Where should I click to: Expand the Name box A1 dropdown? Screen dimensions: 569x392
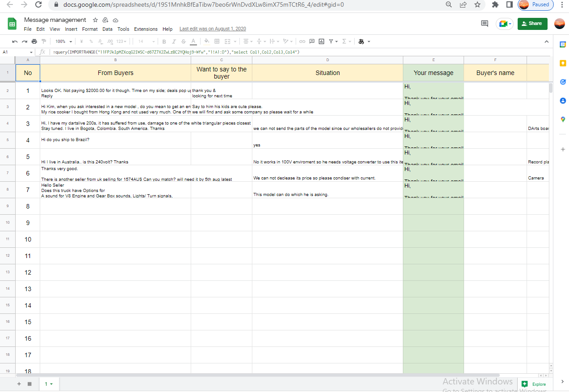click(31, 52)
